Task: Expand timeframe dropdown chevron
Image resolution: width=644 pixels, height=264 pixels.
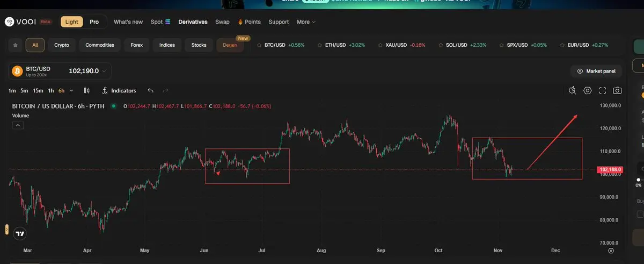Action: [x=71, y=90]
